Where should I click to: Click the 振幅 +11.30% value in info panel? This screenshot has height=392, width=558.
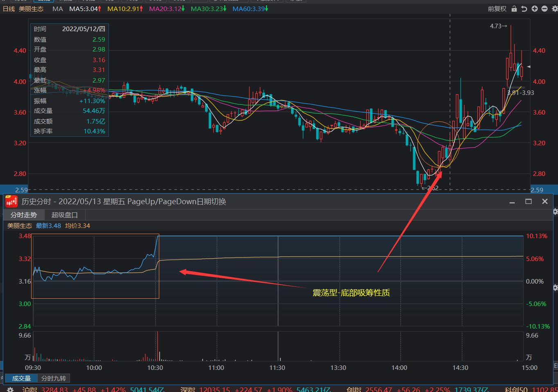click(92, 101)
